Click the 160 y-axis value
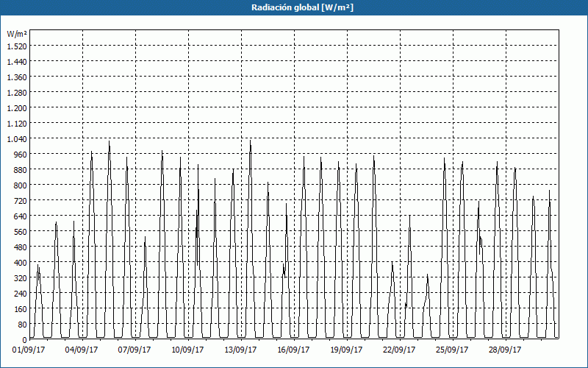Viewport: 588px width, 368px height. pos(21,309)
